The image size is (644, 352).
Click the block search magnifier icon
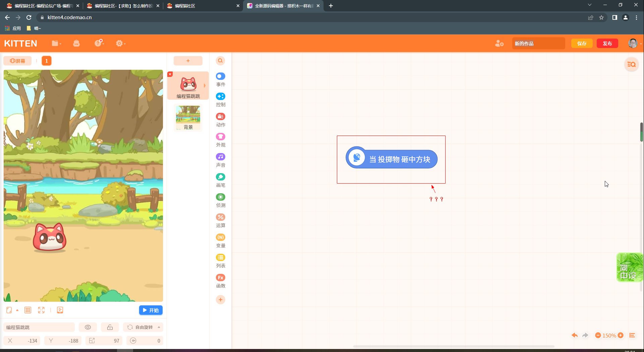(220, 61)
